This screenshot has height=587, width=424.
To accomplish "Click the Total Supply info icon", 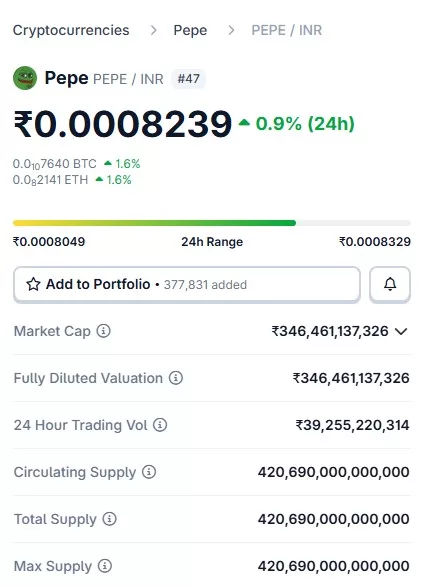I will tap(110, 519).
